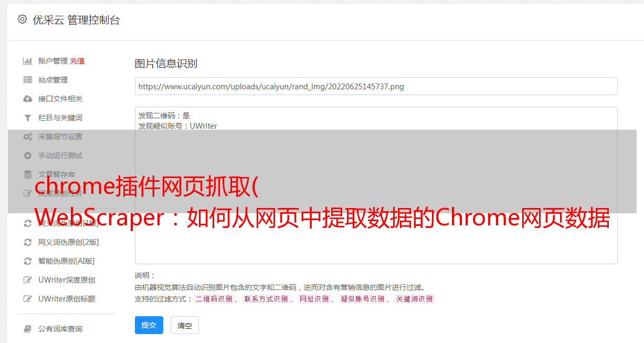Click the edit icon beside UWriter原创标题
The width and height of the screenshot is (644, 343).
28,299
